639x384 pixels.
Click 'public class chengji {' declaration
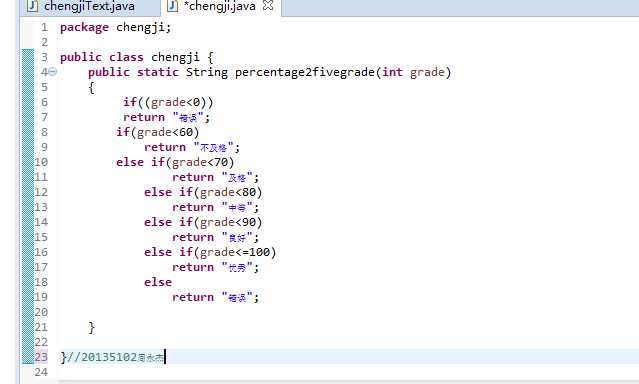pyautogui.click(x=137, y=57)
